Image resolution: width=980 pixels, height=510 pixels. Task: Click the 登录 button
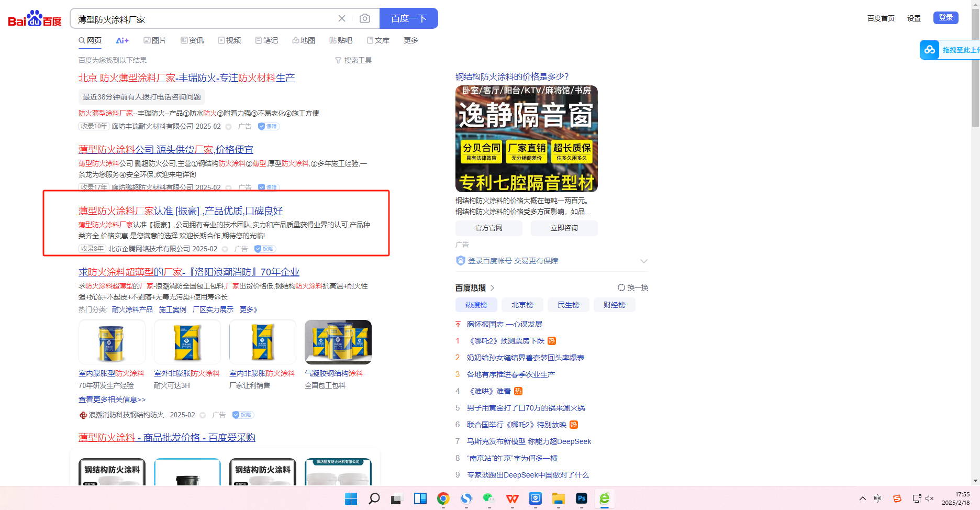coord(946,18)
